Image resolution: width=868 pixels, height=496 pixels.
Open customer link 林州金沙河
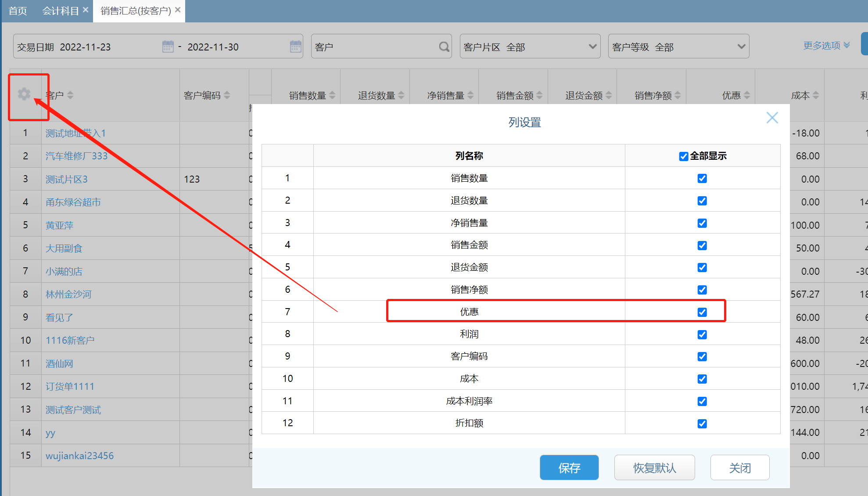tap(68, 294)
